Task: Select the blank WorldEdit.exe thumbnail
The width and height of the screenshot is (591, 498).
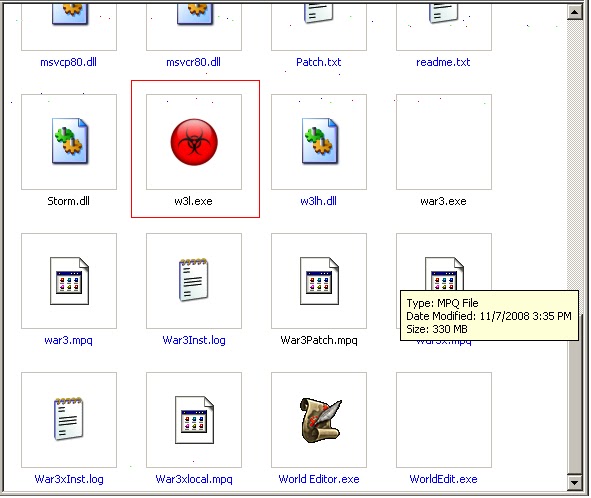Action: point(444,420)
